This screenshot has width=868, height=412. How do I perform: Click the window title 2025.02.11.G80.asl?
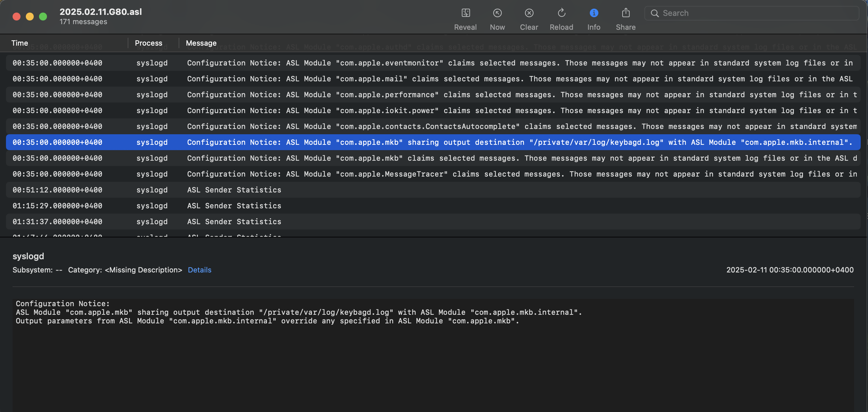tap(101, 12)
